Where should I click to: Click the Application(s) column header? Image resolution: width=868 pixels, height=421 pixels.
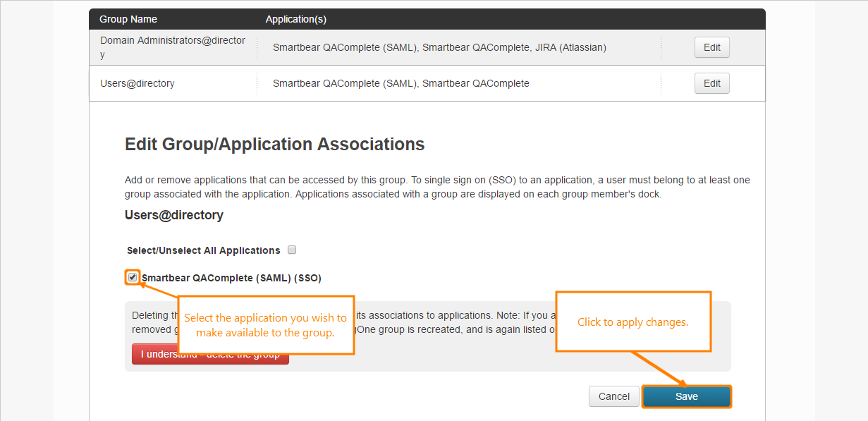point(295,19)
